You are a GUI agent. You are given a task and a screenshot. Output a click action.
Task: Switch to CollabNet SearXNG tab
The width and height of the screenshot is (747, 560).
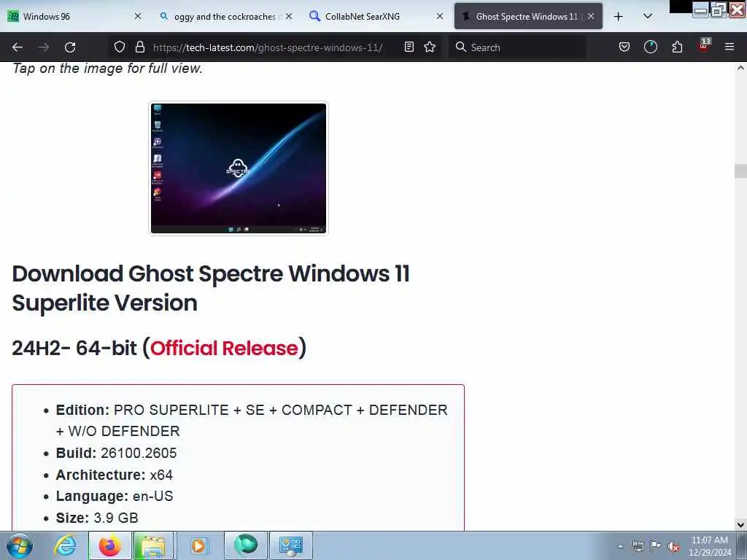376,17
